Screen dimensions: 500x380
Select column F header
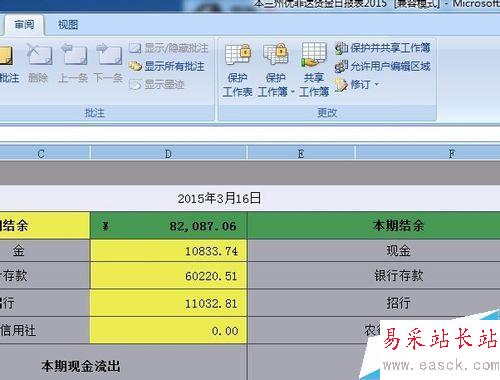pyautogui.click(x=428, y=154)
